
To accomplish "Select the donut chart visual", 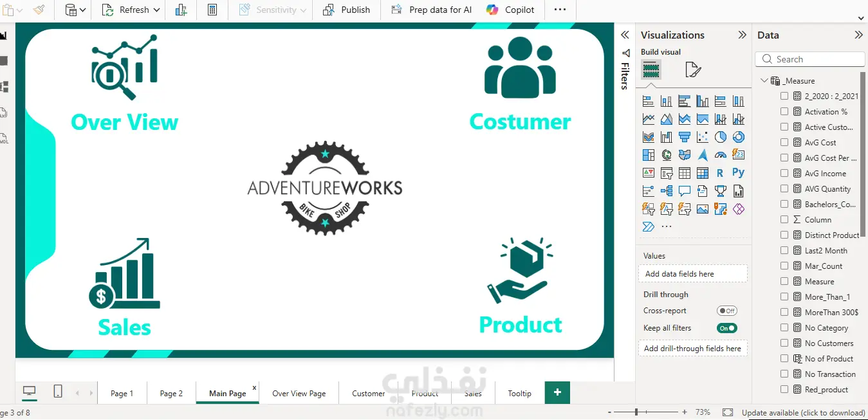I will [739, 137].
